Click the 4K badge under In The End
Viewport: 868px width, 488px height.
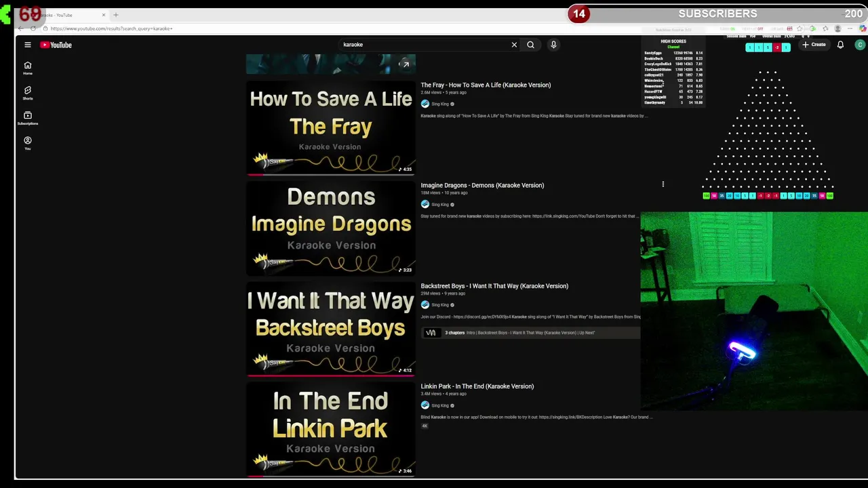coord(425,426)
